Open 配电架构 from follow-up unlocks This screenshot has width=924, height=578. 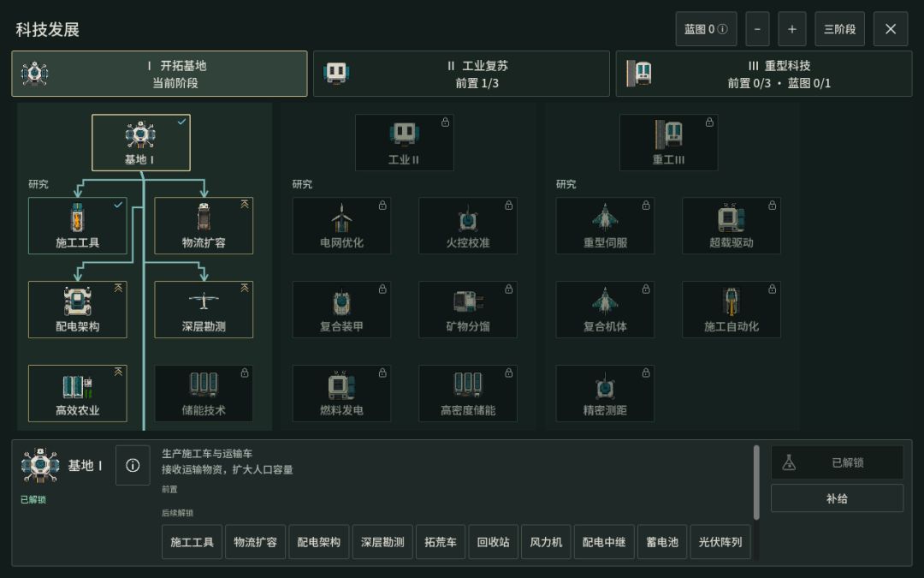coord(319,542)
